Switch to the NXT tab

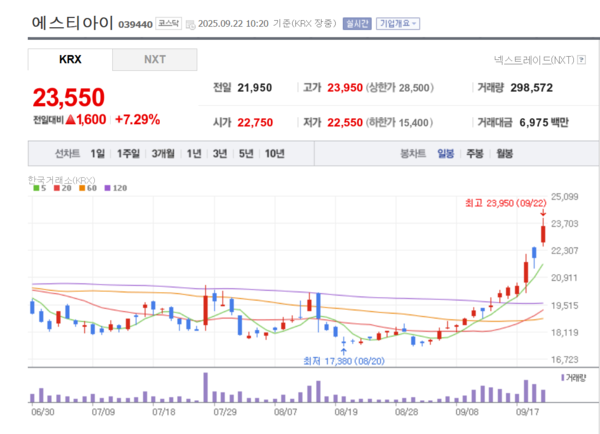click(x=155, y=59)
